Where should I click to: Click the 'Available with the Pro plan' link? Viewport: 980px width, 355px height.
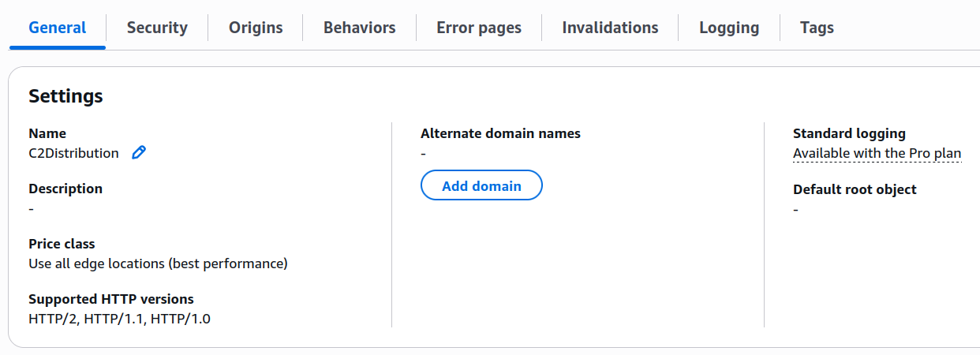pos(877,153)
